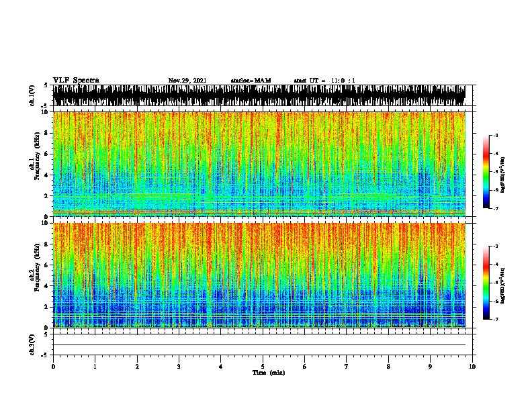Image resolution: width=532 pixels, height=411 pixels.
Task: Click the "5" minute tick label on time axis
Action: tap(263, 367)
